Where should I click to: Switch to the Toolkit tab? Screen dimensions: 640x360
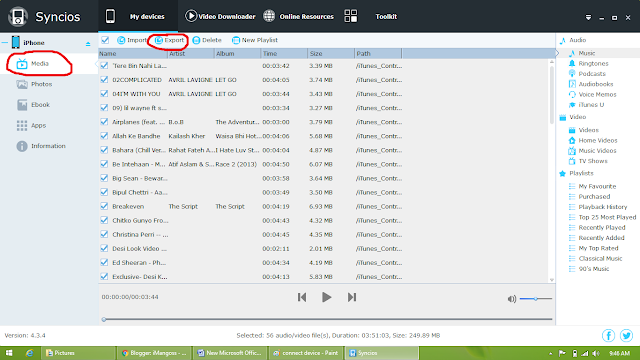click(x=386, y=16)
